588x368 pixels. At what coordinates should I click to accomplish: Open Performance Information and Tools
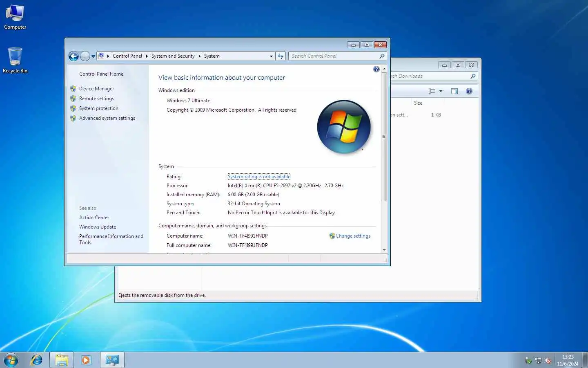[111, 239]
